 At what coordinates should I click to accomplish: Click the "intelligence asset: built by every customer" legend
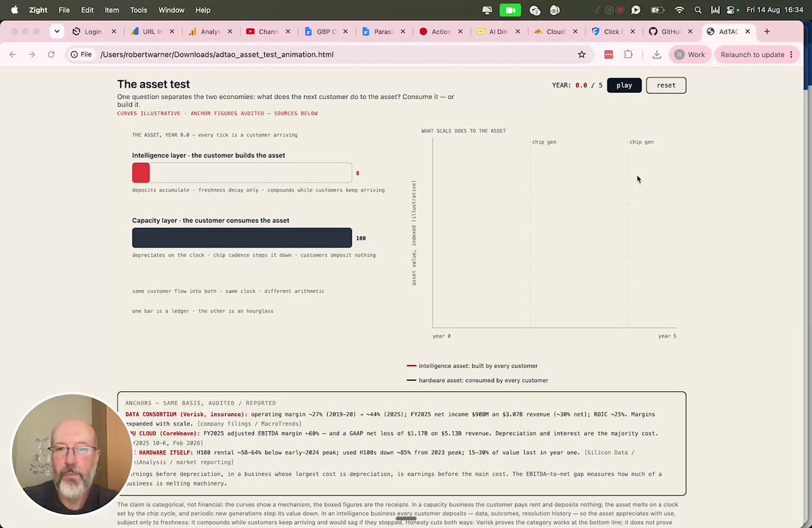pyautogui.click(x=472, y=366)
